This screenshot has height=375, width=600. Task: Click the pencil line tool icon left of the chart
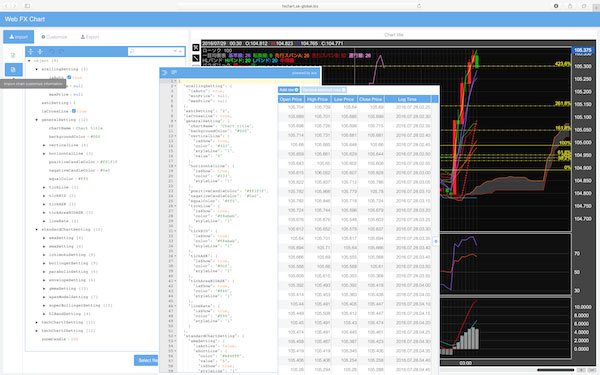pyautogui.click(x=196, y=58)
